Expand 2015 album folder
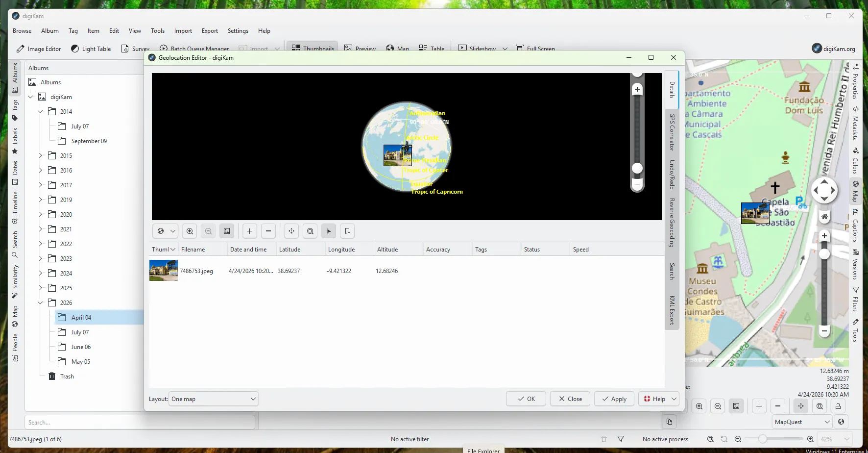868x453 pixels. pyautogui.click(x=41, y=156)
